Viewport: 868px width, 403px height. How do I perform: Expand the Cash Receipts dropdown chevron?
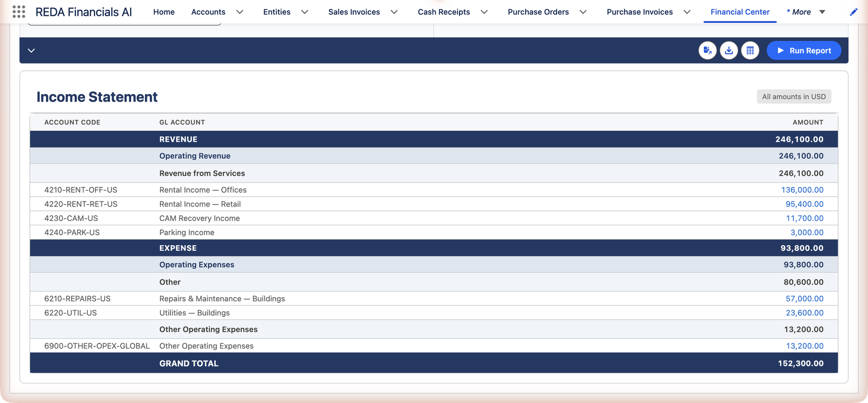484,12
